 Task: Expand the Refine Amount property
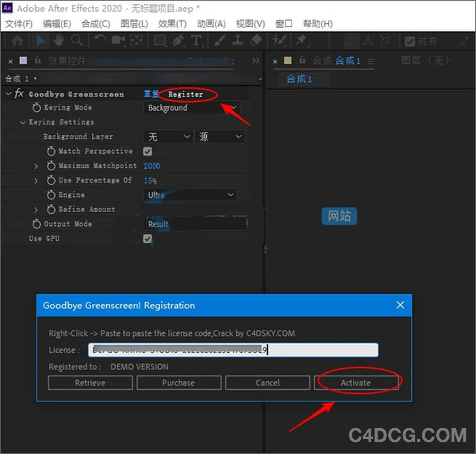click(x=36, y=210)
